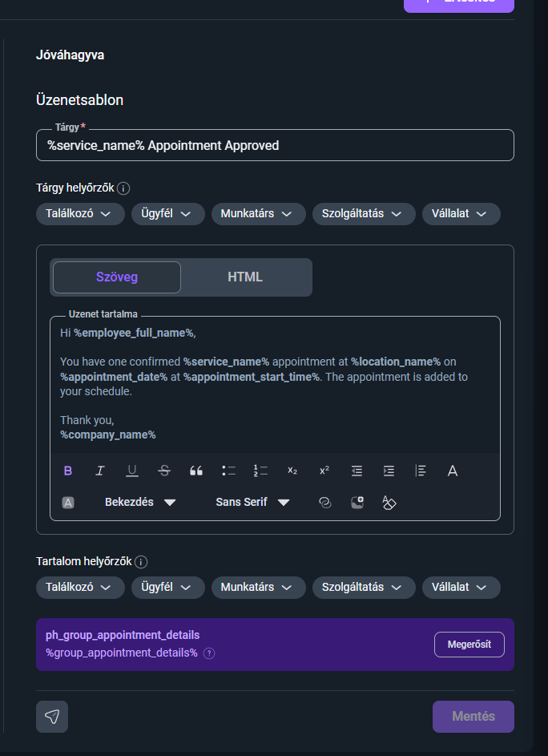Apply underline formatting to the message

click(x=132, y=471)
